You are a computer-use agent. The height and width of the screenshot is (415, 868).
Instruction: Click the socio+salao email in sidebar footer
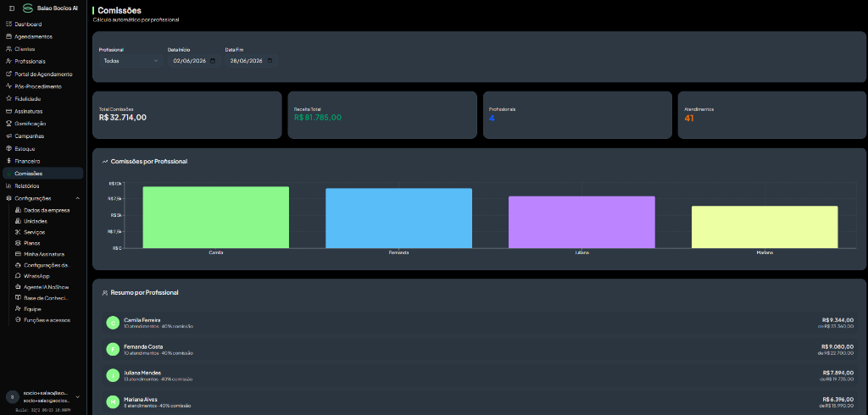pos(47,400)
